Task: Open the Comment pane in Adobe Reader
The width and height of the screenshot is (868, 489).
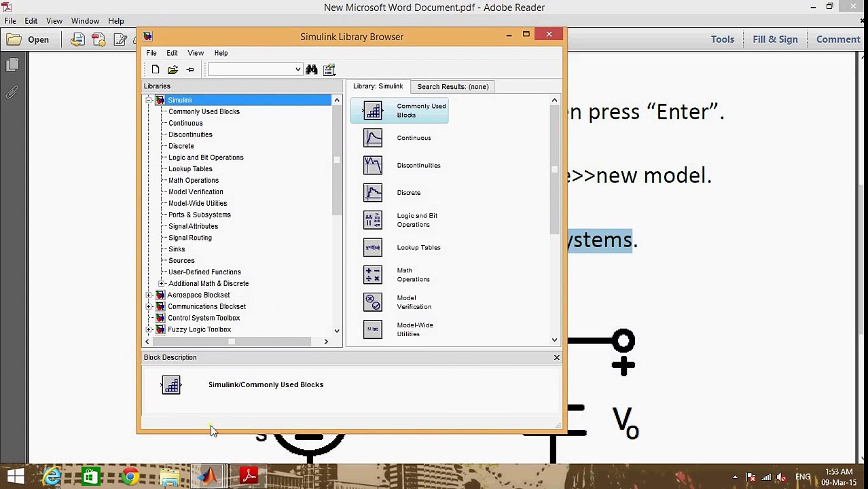Action: (x=838, y=39)
